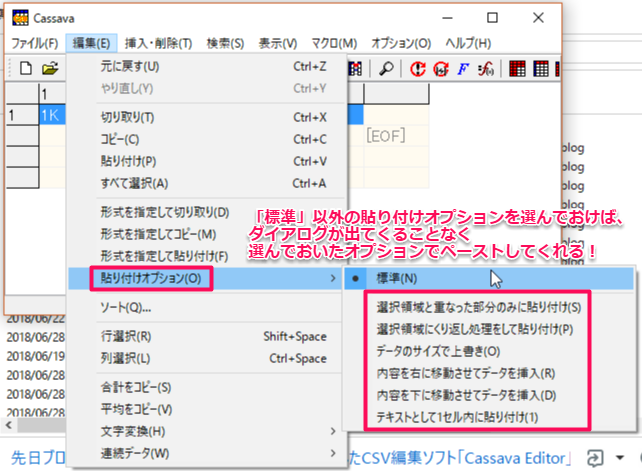Maximize the Cassava window
The height and width of the screenshot is (471, 642).
492,18
